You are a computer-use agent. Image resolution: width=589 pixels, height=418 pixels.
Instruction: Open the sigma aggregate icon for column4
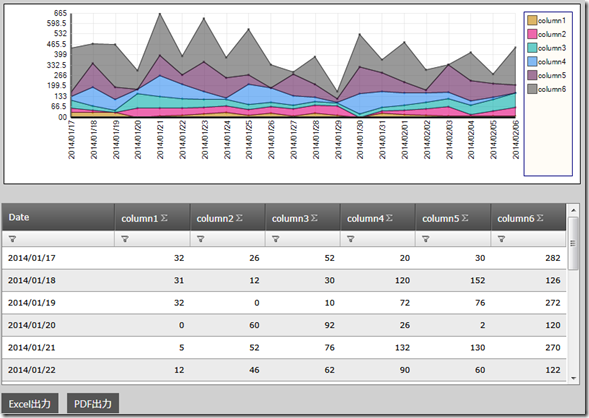(390, 218)
